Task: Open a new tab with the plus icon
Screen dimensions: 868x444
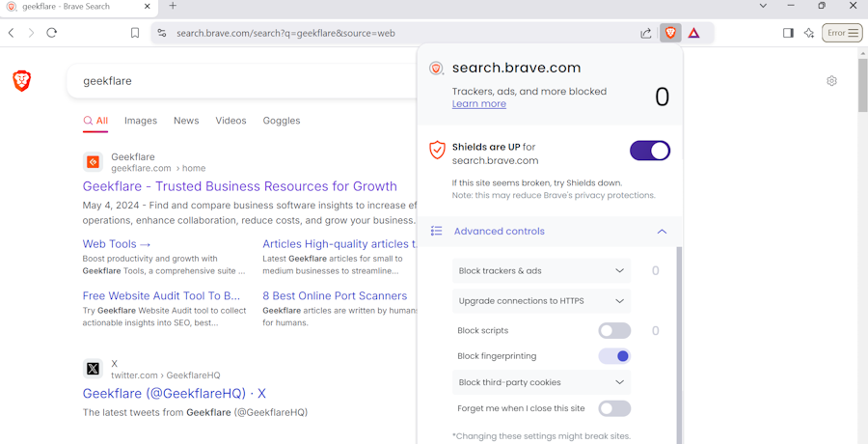Action: tap(173, 6)
